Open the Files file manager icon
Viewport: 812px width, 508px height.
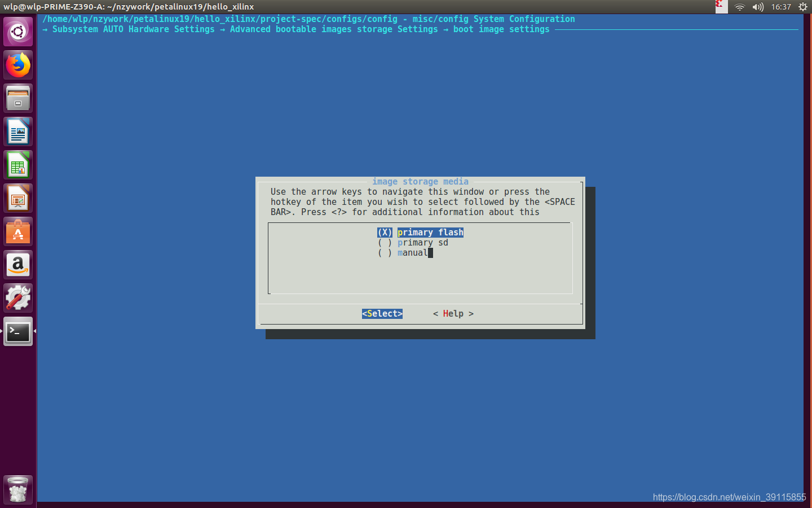point(17,98)
